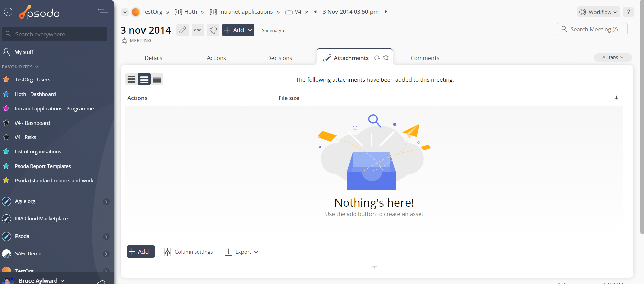The image size is (644, 284).
Task: Go to the previous meeting with the left arrow
Action: [x=315, y=12]
